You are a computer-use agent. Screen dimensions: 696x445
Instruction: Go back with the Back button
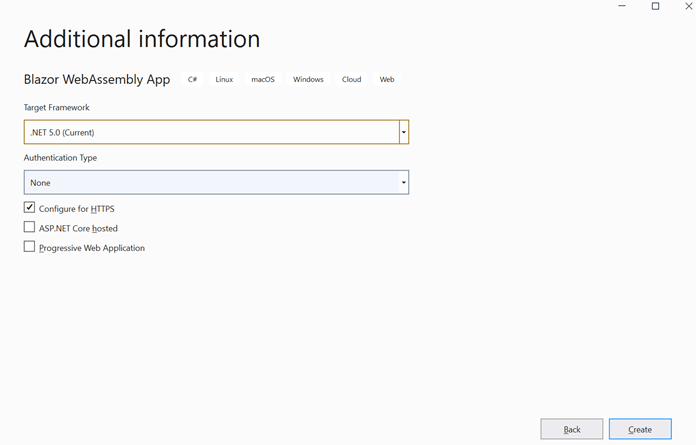click(571, 429)
